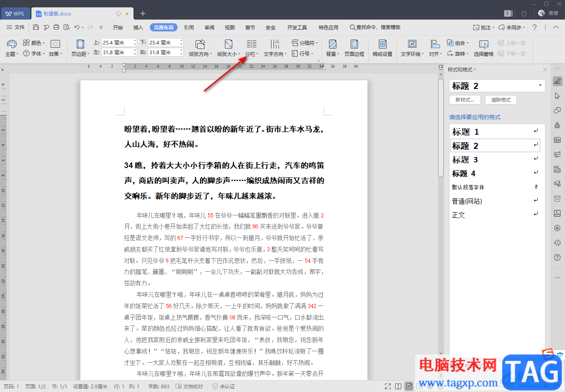The height and width of the screenshot is (392, 565).
Task: Apply the 标题 3 style from list
Action: point(495,159)
